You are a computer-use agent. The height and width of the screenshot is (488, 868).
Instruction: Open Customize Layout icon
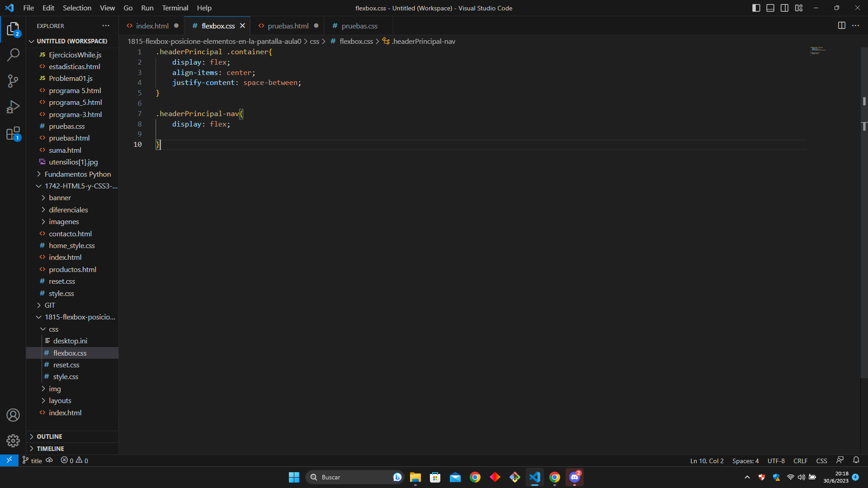799,8
